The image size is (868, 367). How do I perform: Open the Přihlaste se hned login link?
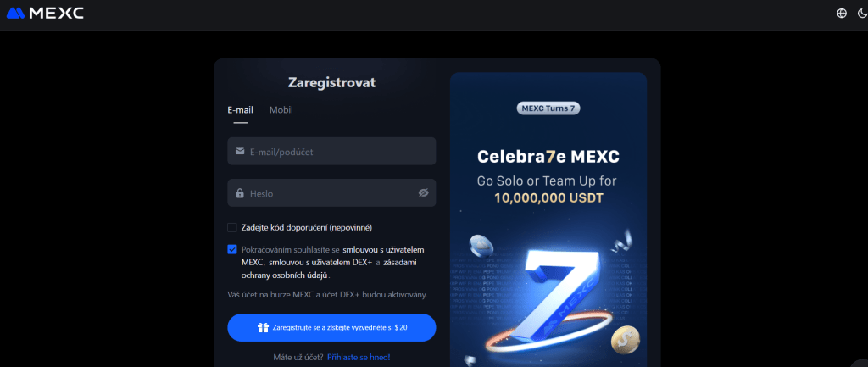[x=359, y=358]
